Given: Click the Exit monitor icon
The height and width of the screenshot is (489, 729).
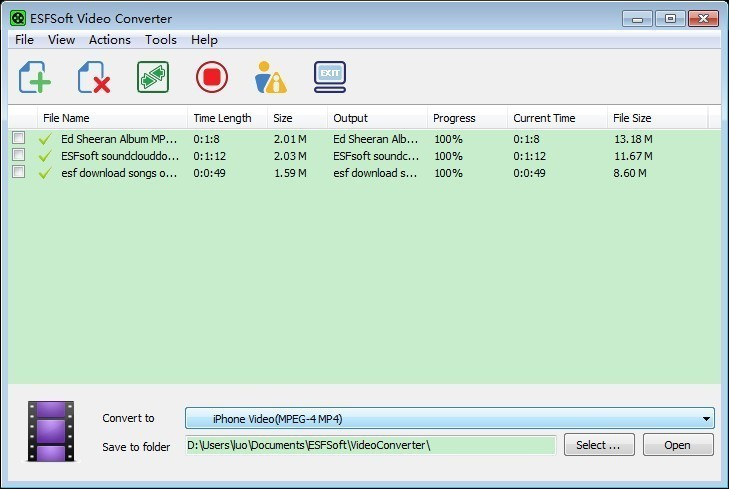Looking at the screenshot, I should coord(330,77).
